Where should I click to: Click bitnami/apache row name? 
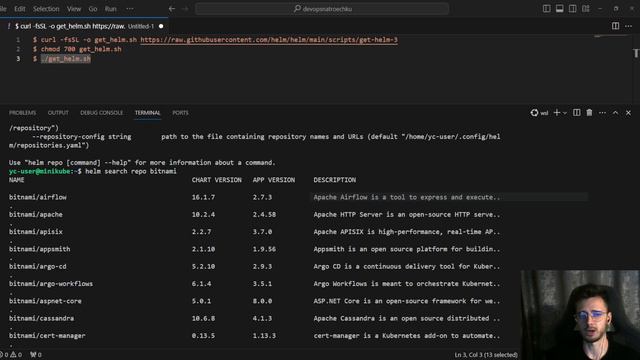click(36, 214)
